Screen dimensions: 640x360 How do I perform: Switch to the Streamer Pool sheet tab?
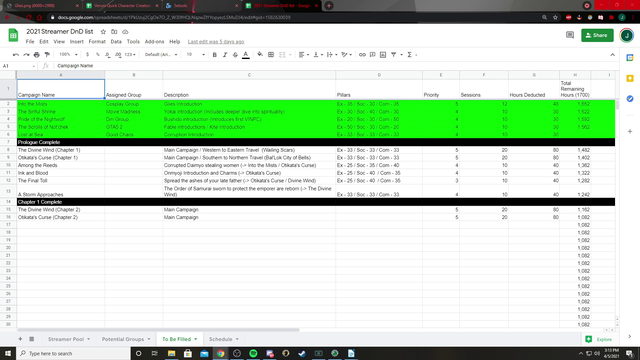coord(66,339)
